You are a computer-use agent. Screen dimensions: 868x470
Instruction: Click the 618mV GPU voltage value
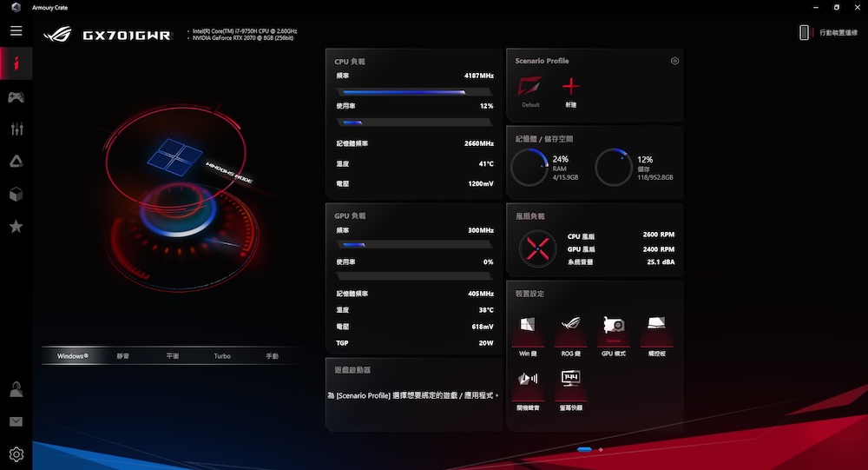[x=482, y=327]
